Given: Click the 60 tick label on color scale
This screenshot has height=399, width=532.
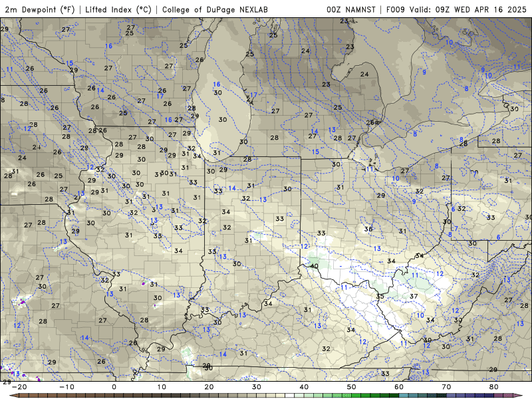Looking at the screenshot, I should click(399, 387).
